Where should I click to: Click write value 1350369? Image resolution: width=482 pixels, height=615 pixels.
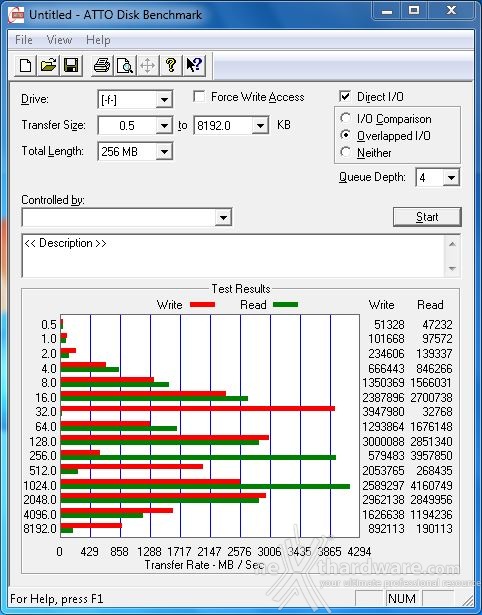click(383, 383)
